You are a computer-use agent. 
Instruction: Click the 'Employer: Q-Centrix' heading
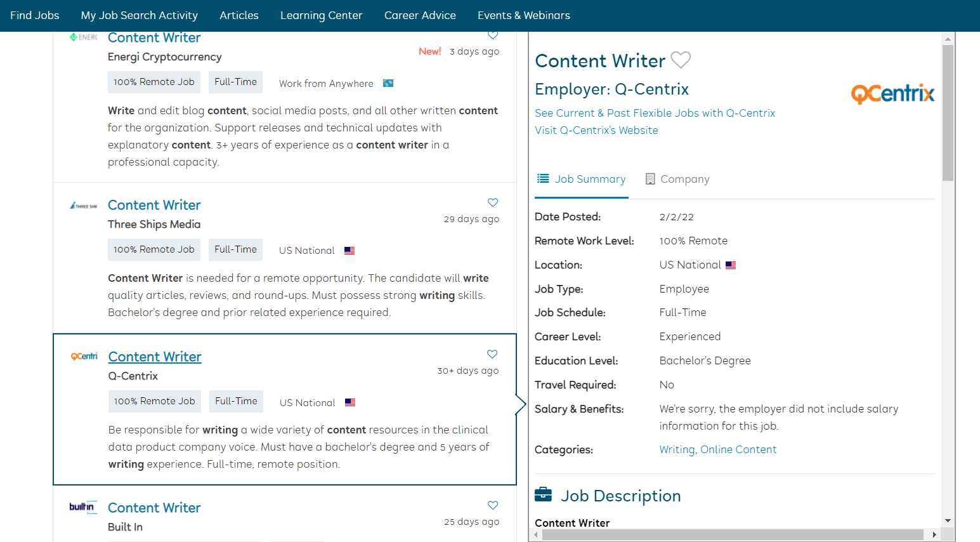coord(612,89)
